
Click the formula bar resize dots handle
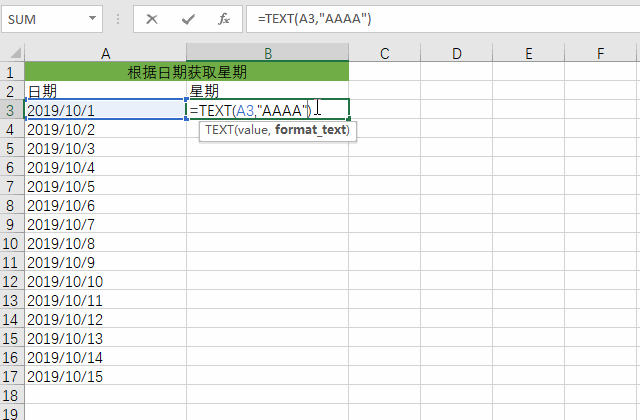point(118,19)
